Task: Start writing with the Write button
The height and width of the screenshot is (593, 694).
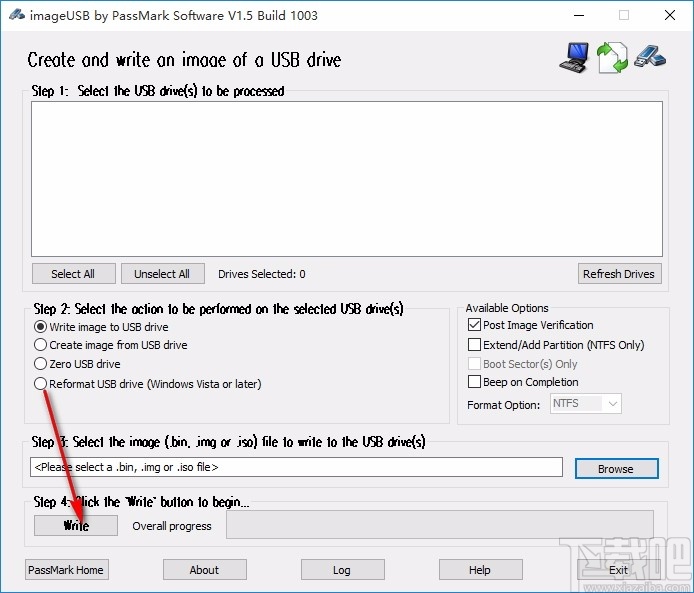Action: [x=76, y=525]
